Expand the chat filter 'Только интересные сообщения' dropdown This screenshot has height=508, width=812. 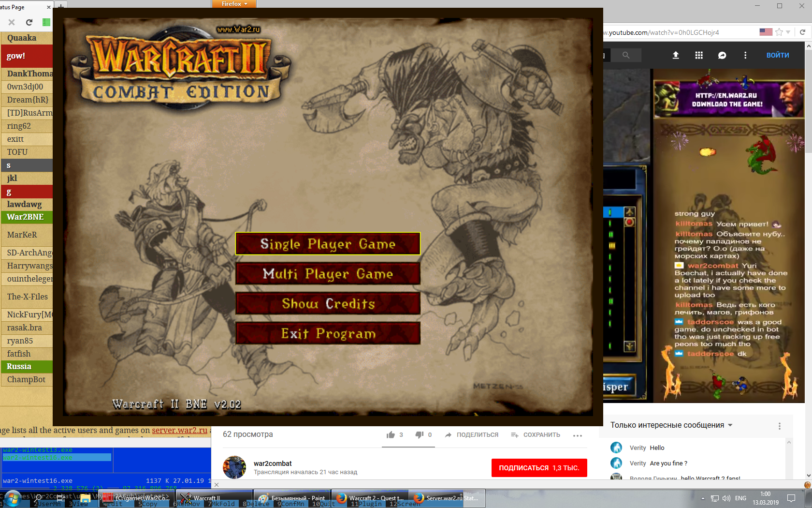[x=671, y=425]
